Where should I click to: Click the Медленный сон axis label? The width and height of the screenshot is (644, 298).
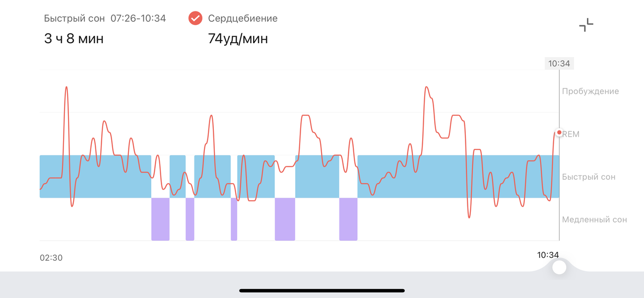594,220
